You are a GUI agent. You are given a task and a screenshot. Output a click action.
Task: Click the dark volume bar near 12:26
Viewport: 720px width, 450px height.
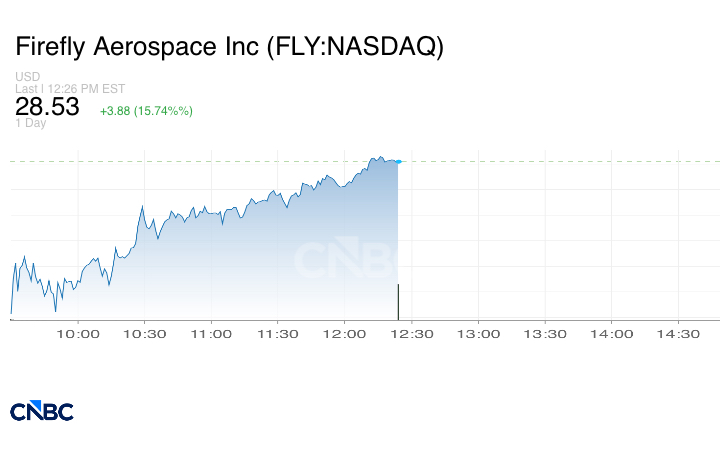pyautogui.click(x=398, y=301)
